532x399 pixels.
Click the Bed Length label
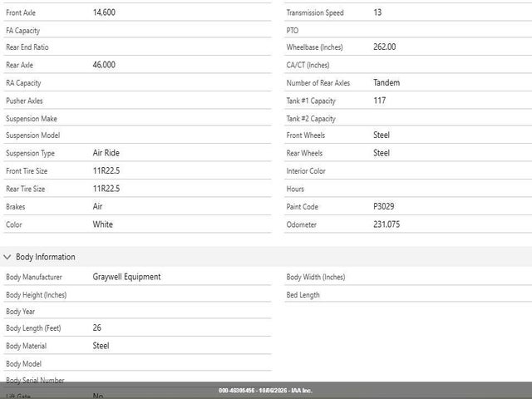click(x=303, y=295)
